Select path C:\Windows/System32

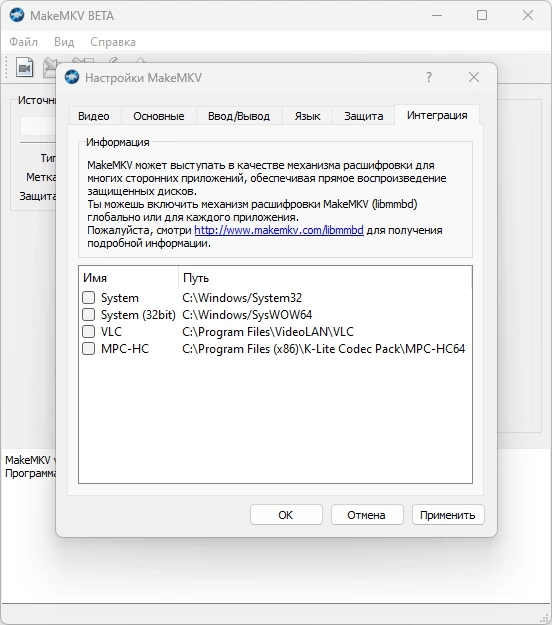(242, 298)
